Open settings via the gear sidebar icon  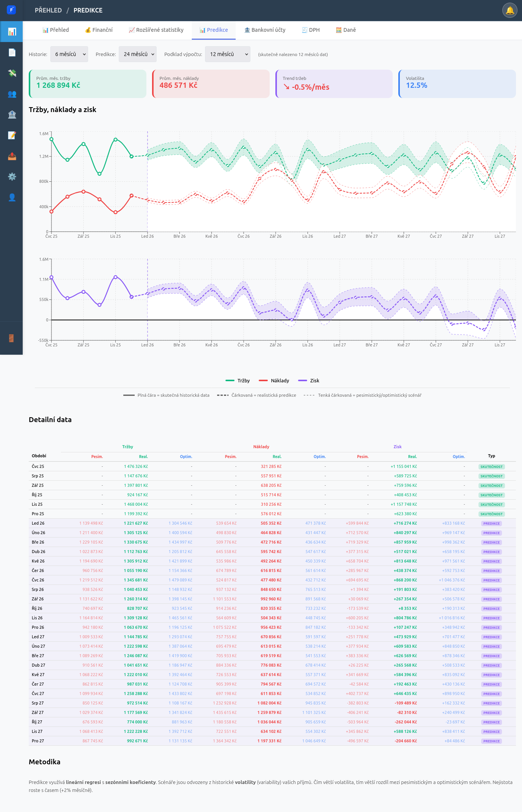pyautogui.click(x=12, y=177)
